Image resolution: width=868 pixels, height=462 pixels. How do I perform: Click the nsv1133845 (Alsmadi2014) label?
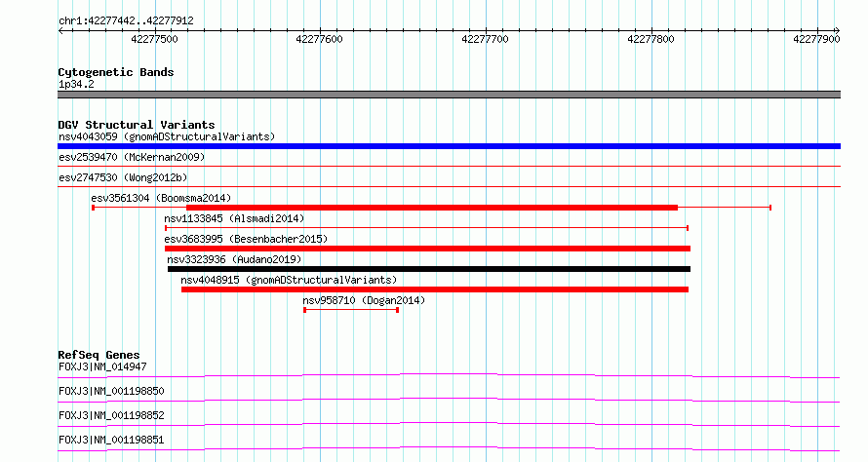tap(234, 218)
